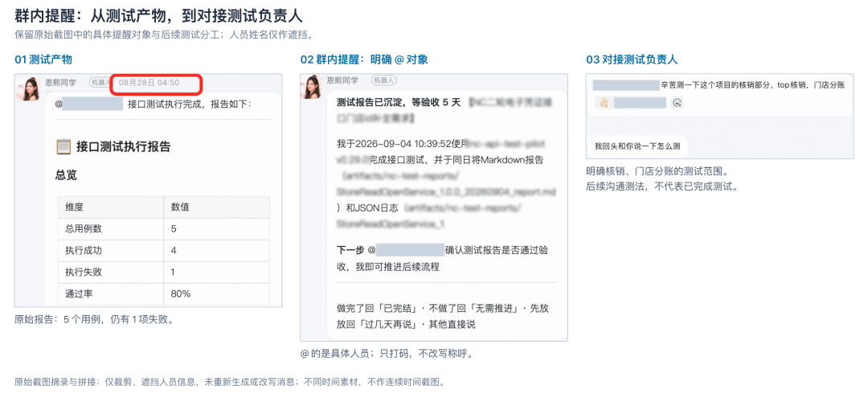Click the value 5 in 总用例数 row
868x398 pixels.
[x=174, y=228]
